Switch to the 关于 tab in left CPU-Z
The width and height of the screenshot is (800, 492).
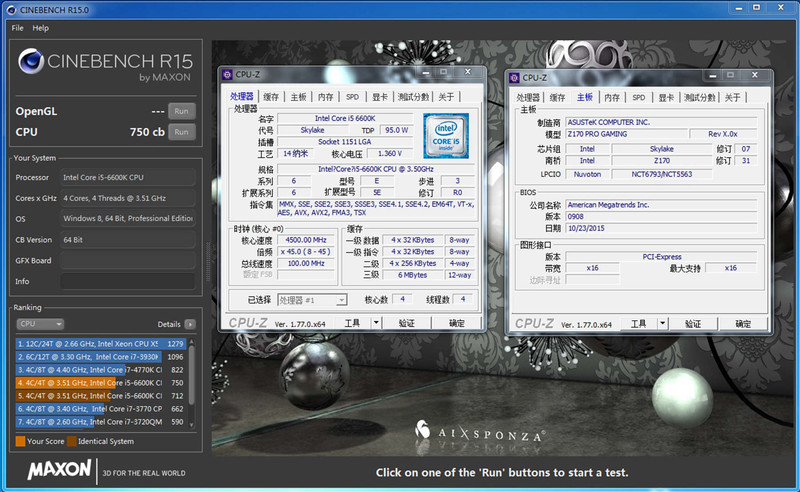click(x=446, y=96)
